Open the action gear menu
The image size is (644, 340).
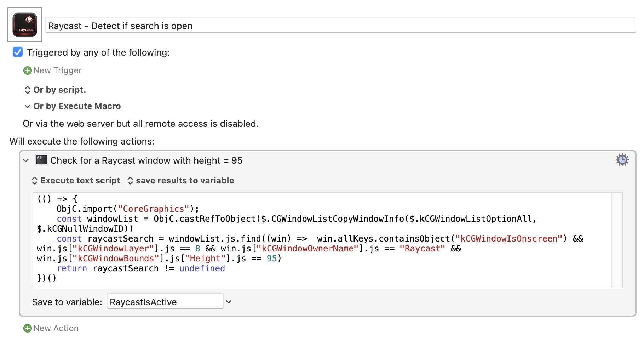(x=622, y=160)
